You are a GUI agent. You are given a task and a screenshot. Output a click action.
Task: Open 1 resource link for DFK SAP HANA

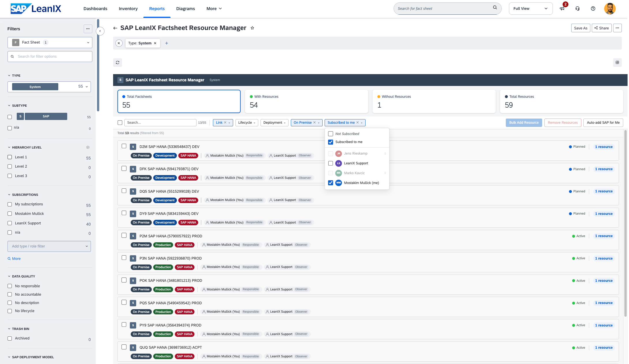click(604, 169)
